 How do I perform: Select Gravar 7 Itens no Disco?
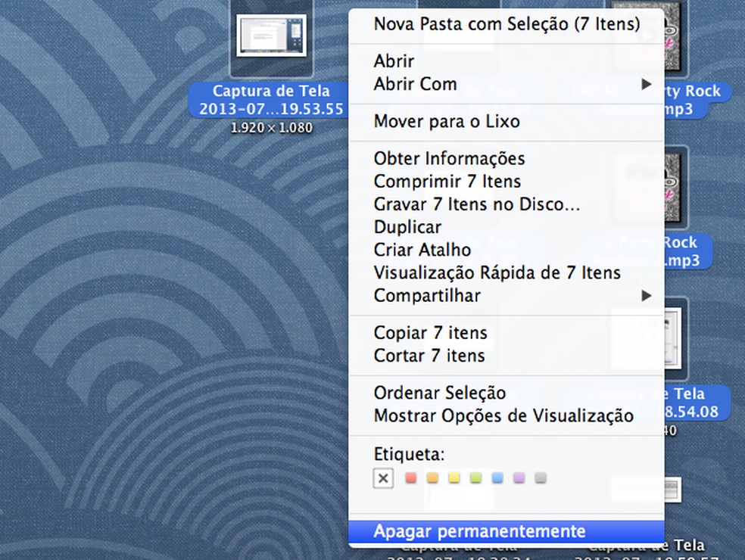click(507, 204)
